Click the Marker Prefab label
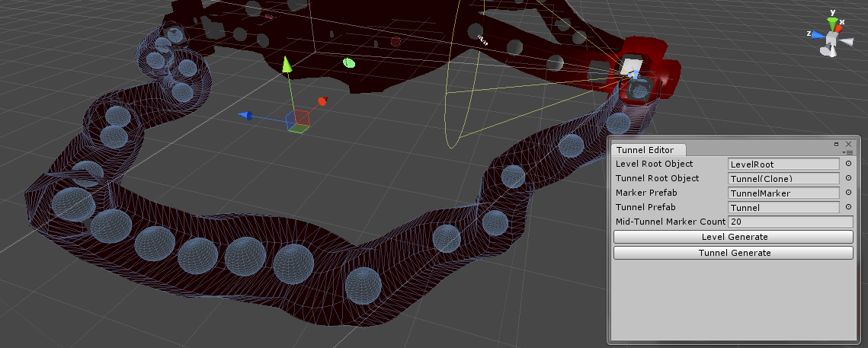 click(646, 193)
